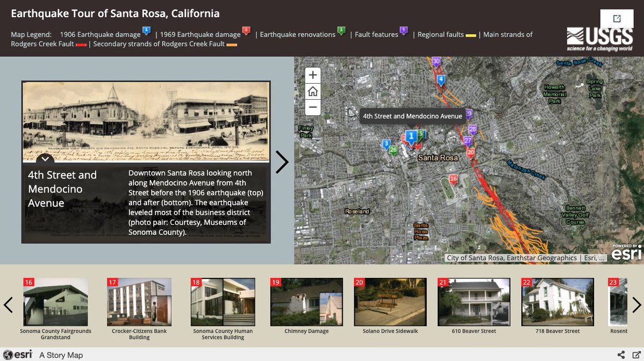Select highlighted blue map marker 1
This screenshot has height=361, width=644.
click(411, 137)
